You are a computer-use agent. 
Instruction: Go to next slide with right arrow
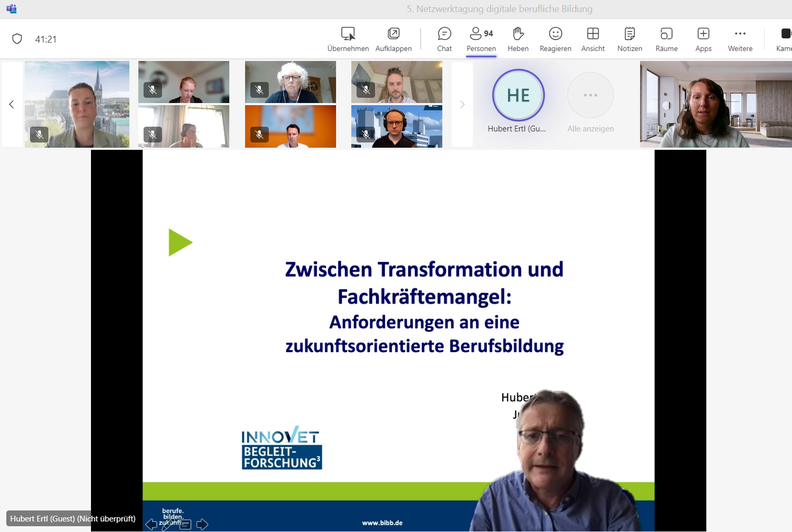(x=202, y=524)
